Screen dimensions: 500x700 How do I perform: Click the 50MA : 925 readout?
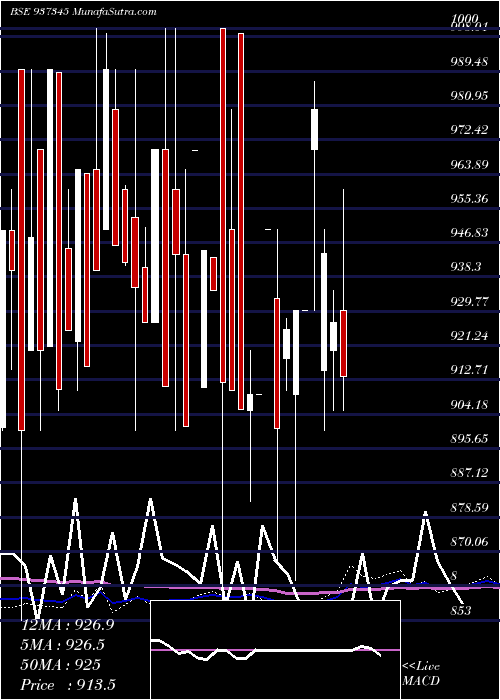pos(61,665)
